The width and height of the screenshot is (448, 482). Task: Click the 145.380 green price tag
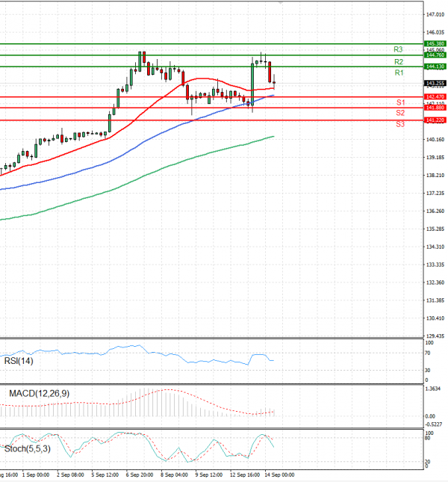pyautogui.click(x=435, y=44)
